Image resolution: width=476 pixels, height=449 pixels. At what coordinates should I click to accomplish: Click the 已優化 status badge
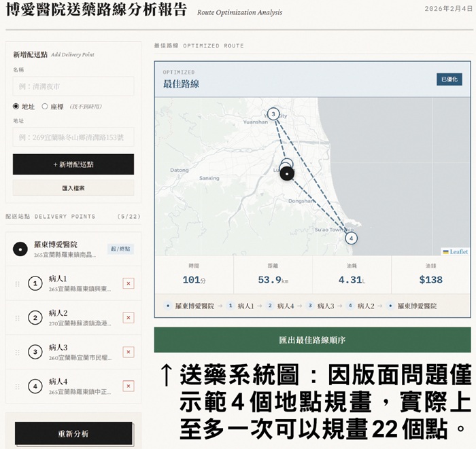click(449, 79)
